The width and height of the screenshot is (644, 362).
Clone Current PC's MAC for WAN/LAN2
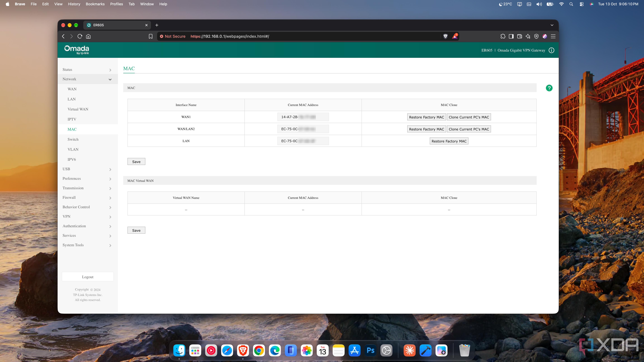[x=469, y=129]
